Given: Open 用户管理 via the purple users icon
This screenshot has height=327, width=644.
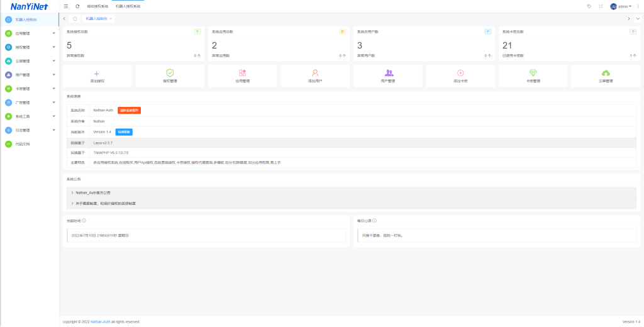Looking at the screenshot, I should (x=388, y=73).
